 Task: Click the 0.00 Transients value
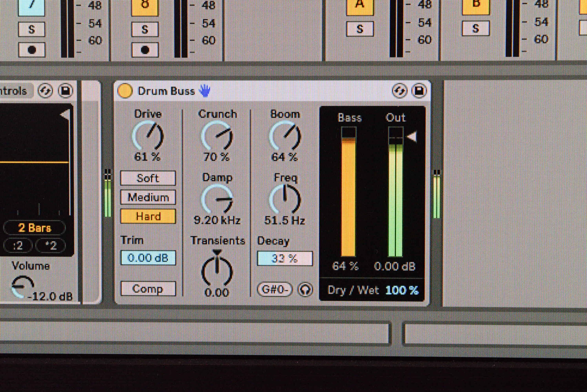point(217,292)
